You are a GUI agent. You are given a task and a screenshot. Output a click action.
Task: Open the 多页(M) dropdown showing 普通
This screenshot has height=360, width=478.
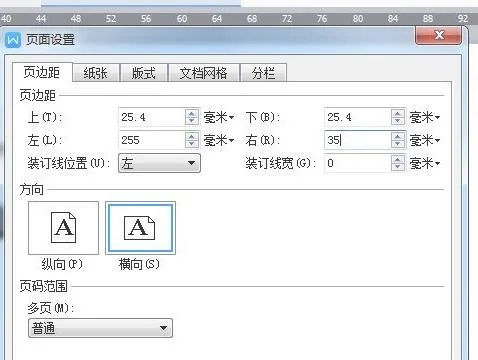click(100, 328)
